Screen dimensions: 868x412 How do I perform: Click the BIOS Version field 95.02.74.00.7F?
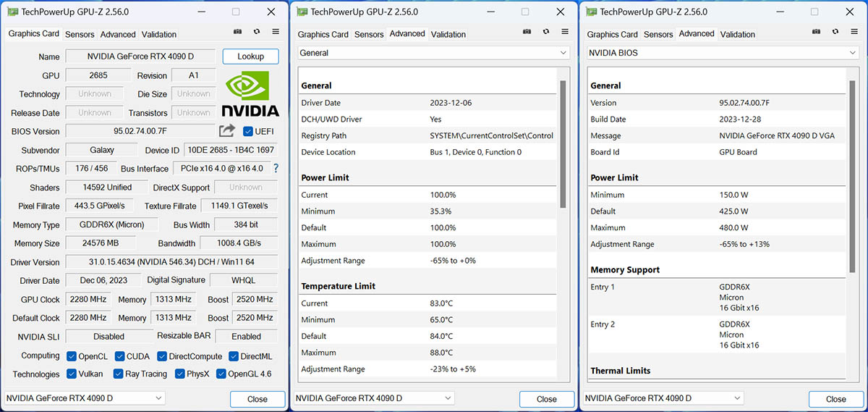tap(141, 131)
